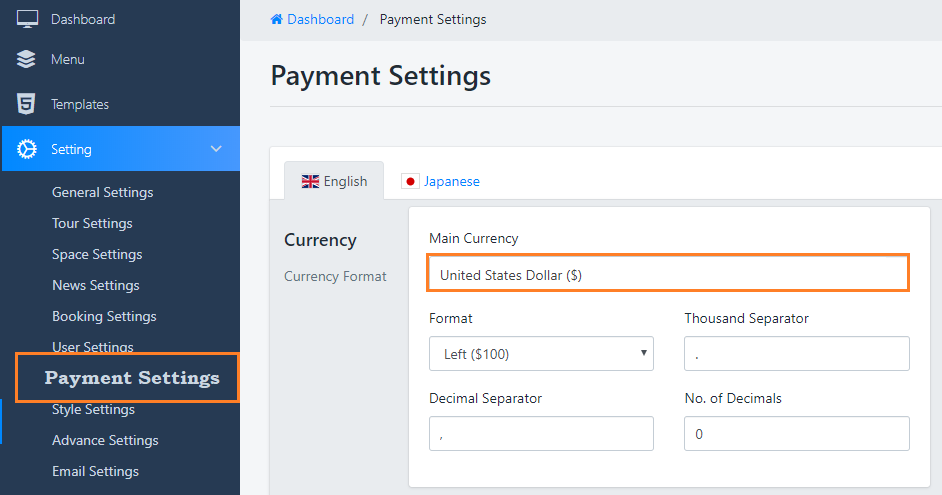Open General Settings in sidebar
942x495 pixels.
103,192
